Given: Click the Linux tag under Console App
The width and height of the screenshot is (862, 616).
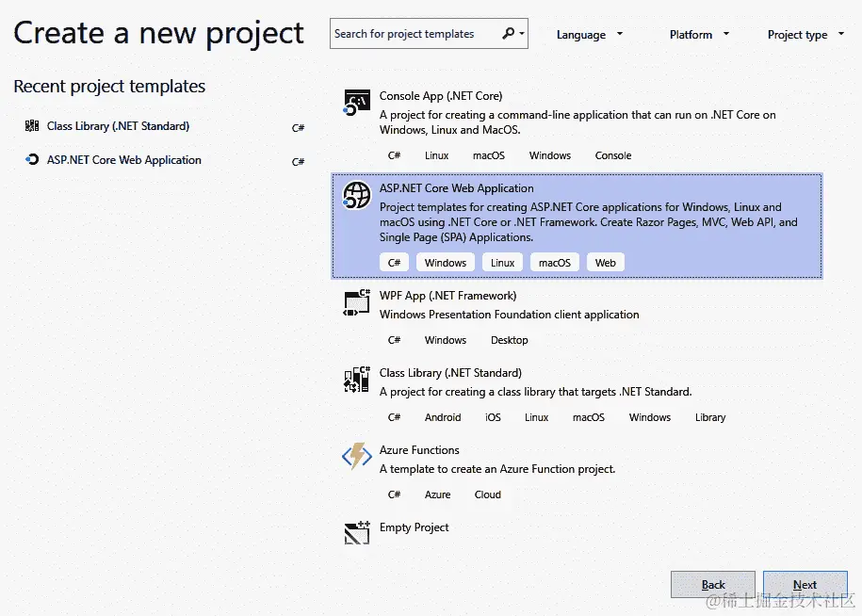Looking at the screenshot, I should pos(436,155).
